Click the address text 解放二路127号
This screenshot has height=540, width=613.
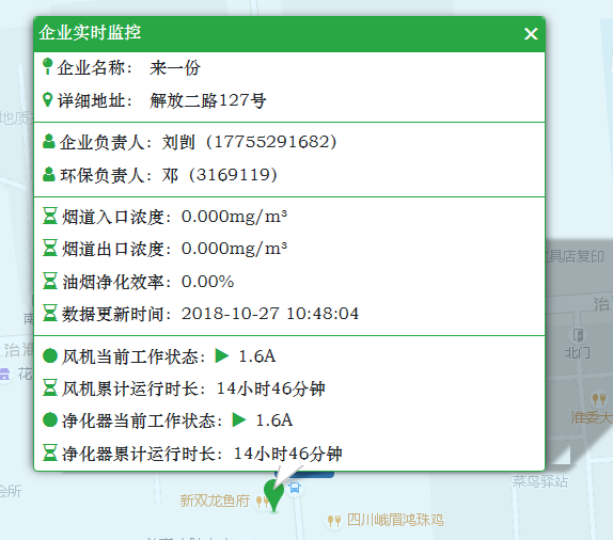(208, 100)
